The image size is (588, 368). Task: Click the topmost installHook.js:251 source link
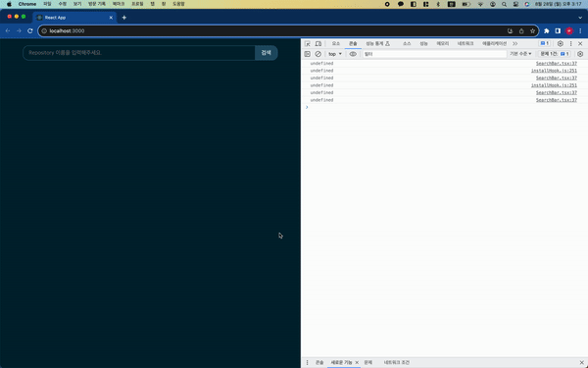click(554, 71)
